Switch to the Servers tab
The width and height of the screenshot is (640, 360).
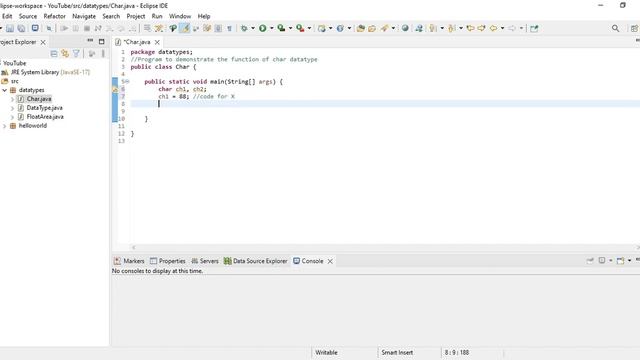coord(205,261)
